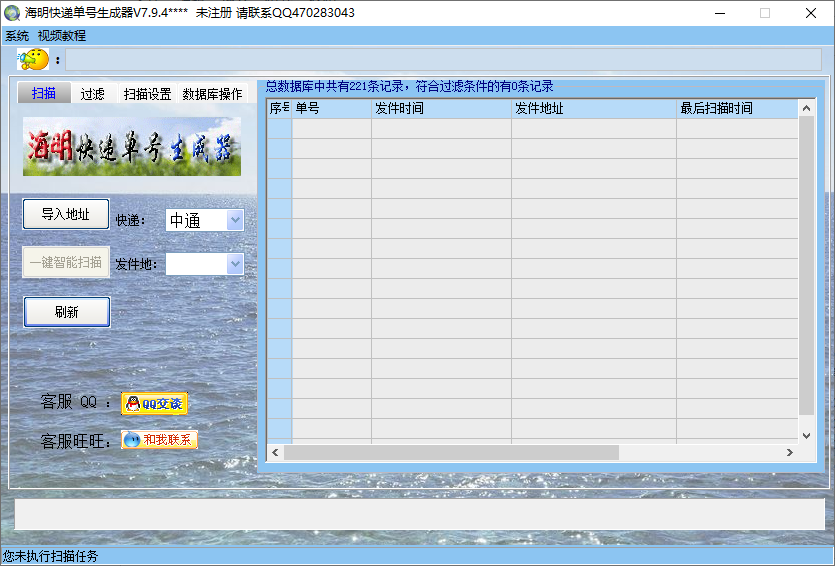
Task: Click the 一键智能扫描 button
Action: [66, 263]
